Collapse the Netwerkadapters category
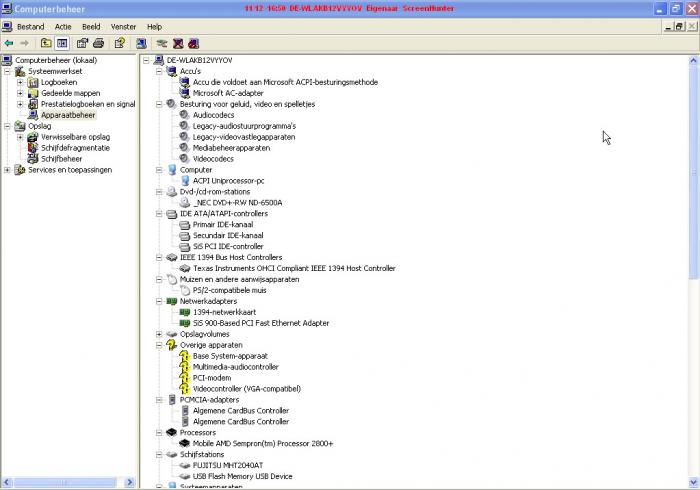This screenshot has width=700, height=490. [x=159, y=301]
